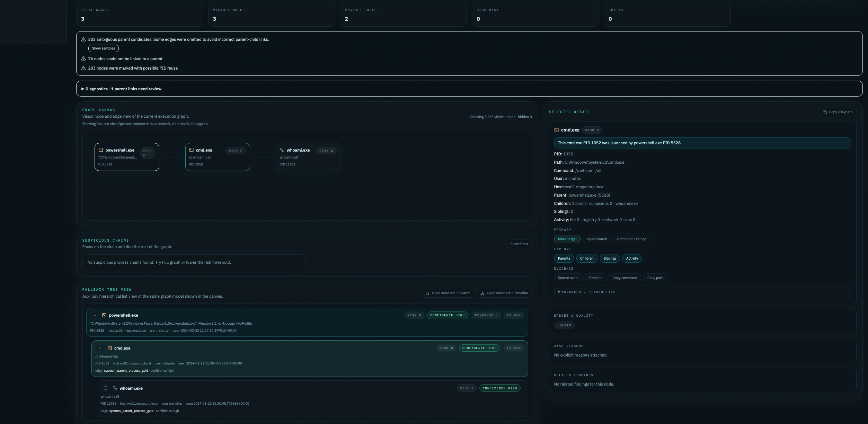The height and width of the screenshot is (424, 868).
Task: Click POWERSHELL tag on powershell.exe row
Action: [x=486, y=315]
